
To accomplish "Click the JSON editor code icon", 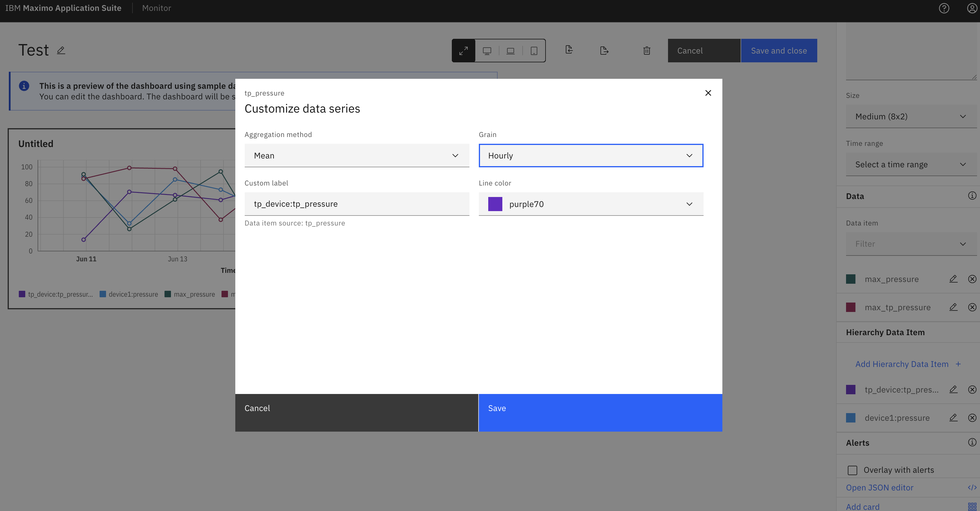I will click(x=972, y=487).
